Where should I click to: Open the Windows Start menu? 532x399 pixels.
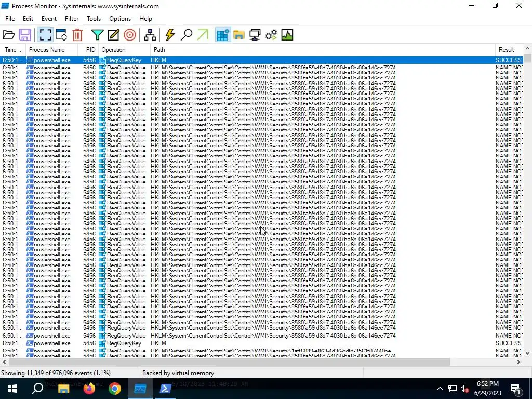(12, 389)
